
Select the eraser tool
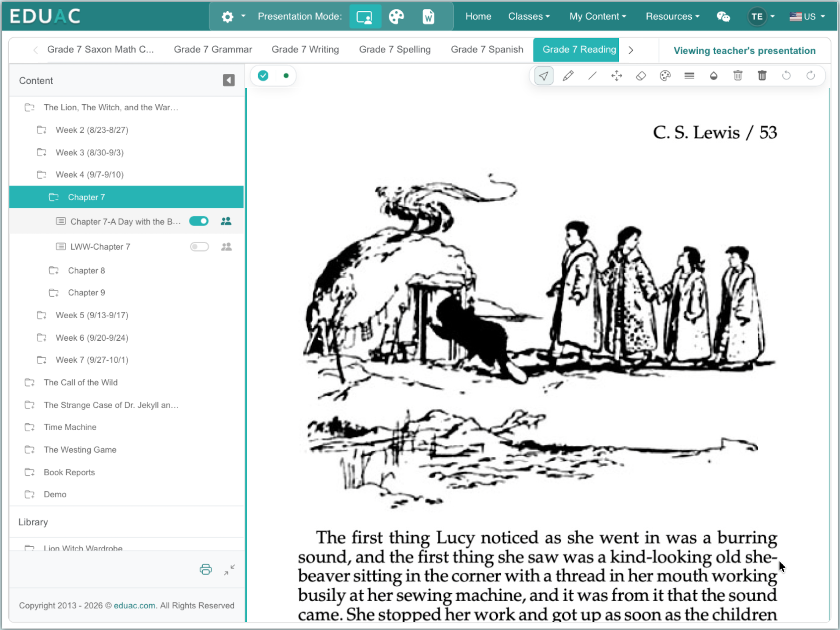641,76
